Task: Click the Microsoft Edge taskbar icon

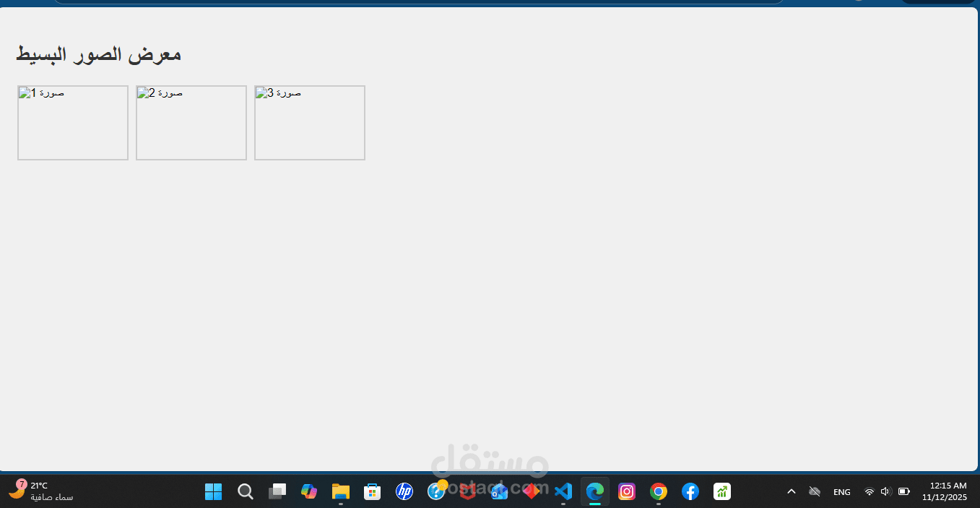Action: [x=595, y=491]
